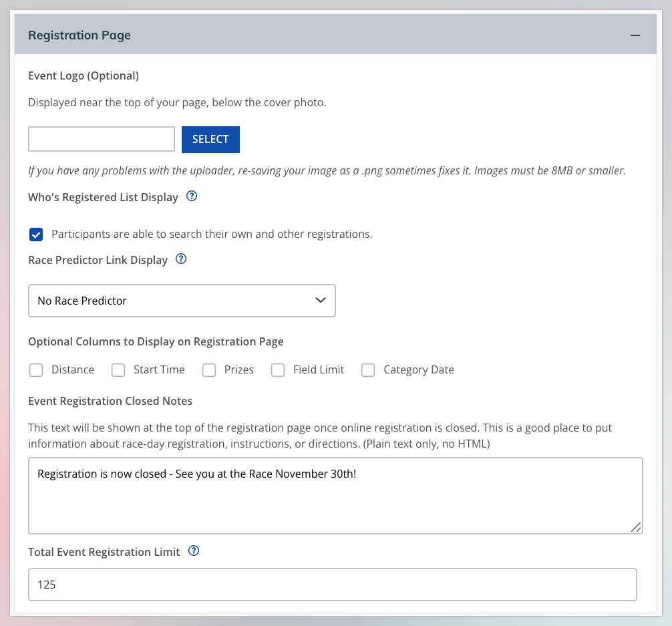Open help for Total Event Registration Limit
Screen dimensions: 672x626
(194, 551)
